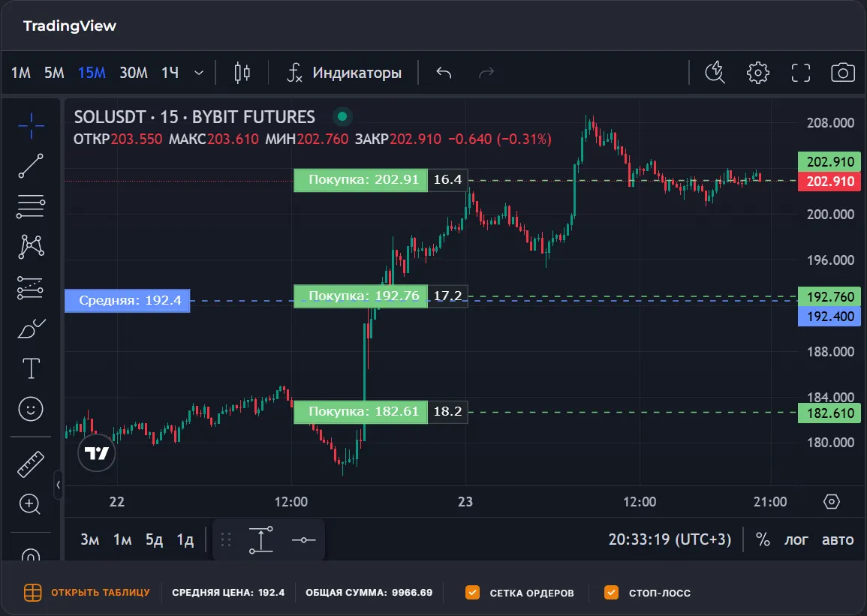The width and height of the screenshot is (867, 616).
Task: Click the Средняя: 192.4 price line label
Action: [128, 301]
